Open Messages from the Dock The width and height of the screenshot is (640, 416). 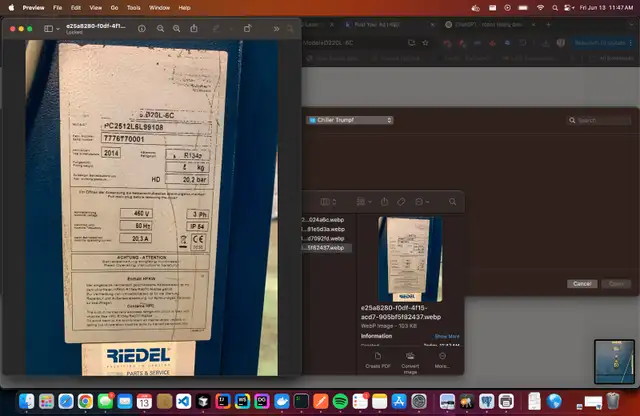(x=105, y=402)
